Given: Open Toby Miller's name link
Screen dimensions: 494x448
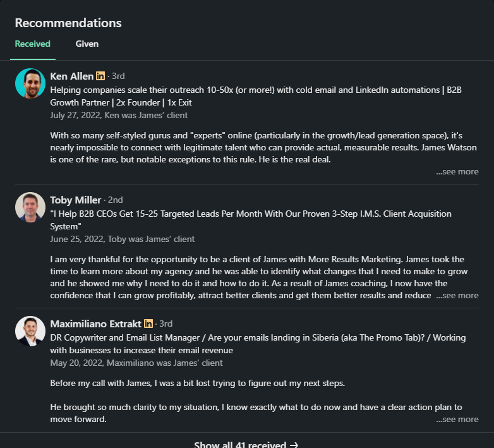Looking at the screenshot, I should 75,200.
